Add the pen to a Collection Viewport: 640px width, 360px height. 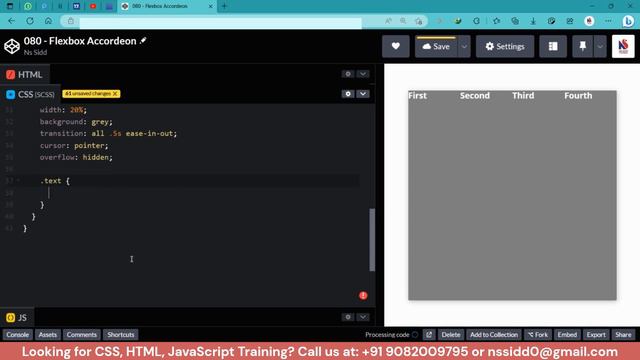pos(494,335)
